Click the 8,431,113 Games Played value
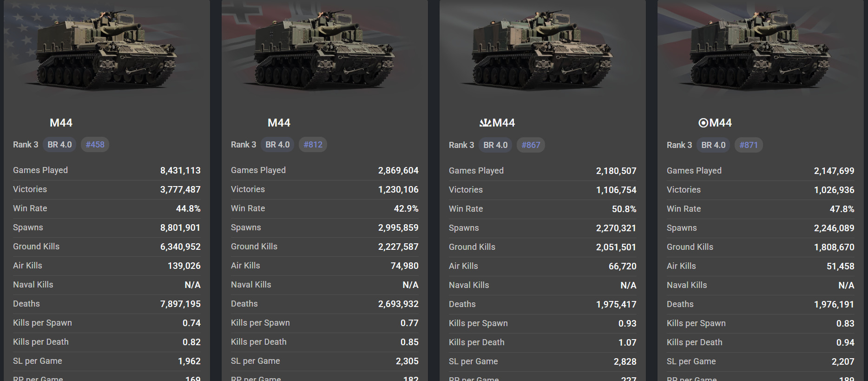This screenshot has width=868, height=381. click(x=180, y=170)
